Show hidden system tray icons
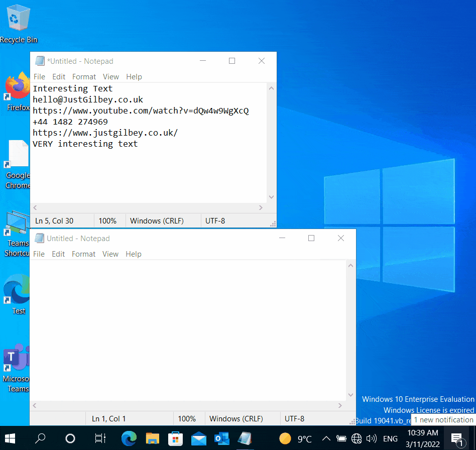The image size is (476, 450). (326, 438)
